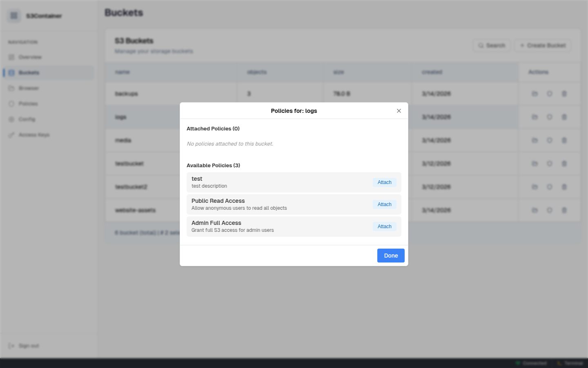Click the S3Container logo icon

point(13,16)
